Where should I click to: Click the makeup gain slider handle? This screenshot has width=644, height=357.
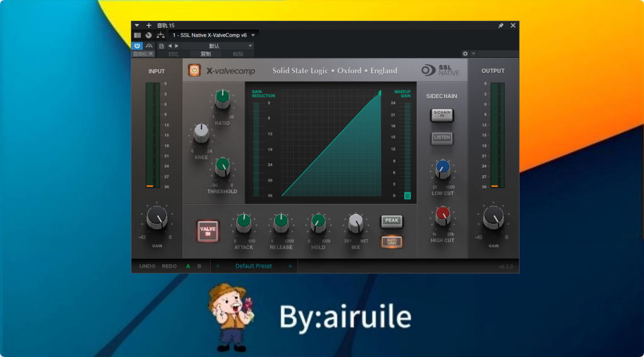[x=408, y=196]
